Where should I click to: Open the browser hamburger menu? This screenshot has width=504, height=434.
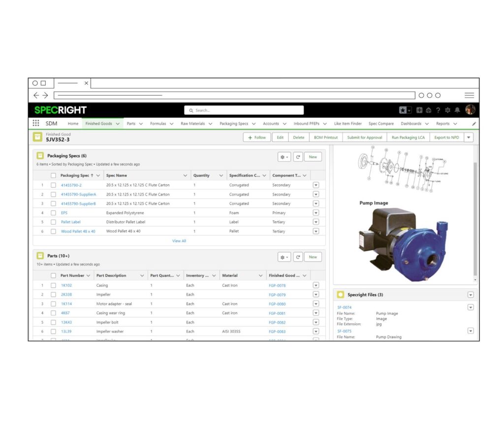click(x=469, y=95)
